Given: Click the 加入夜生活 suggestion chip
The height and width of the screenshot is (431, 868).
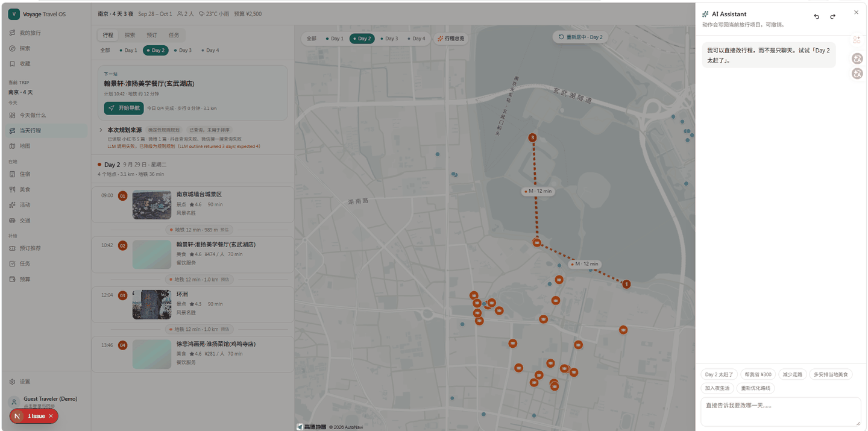Looking at the screenshot, I should tap(717, 388).
